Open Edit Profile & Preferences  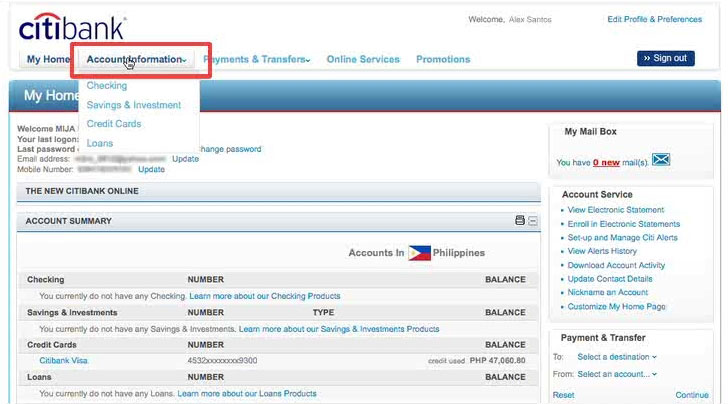tap(655, 20)
